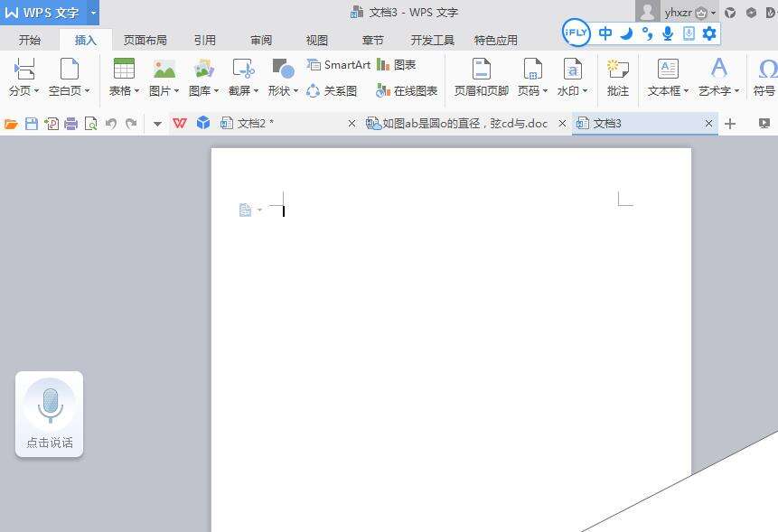This screenshot has width=778, height=532.
Task: Insert page number with 页码 icon
Action: (x=532, y=69)
